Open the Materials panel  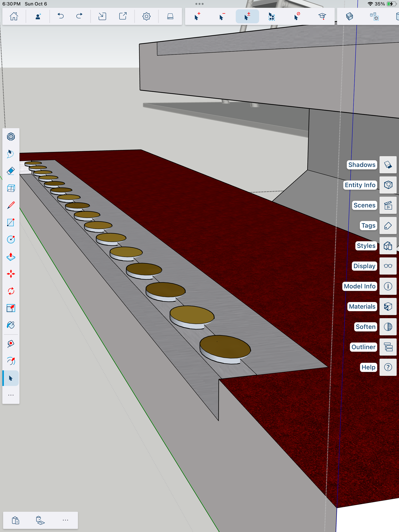coord(388,307)
